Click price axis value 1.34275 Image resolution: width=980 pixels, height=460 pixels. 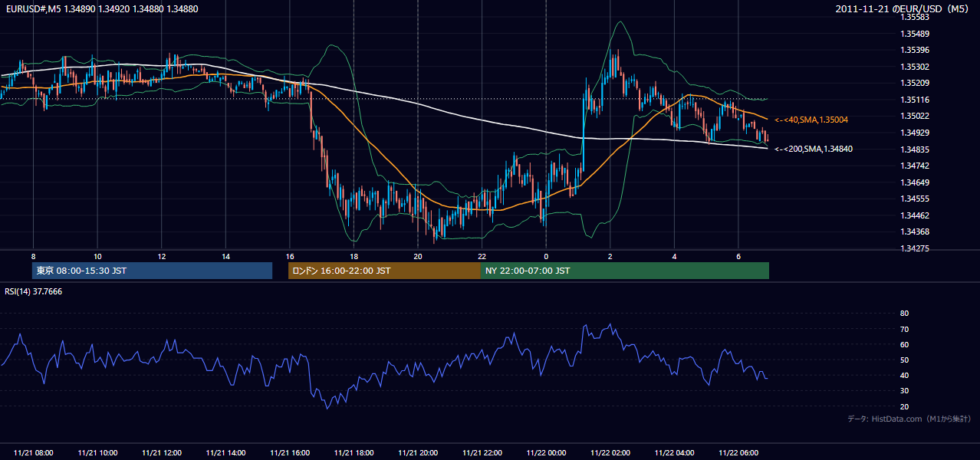point(915,248)
